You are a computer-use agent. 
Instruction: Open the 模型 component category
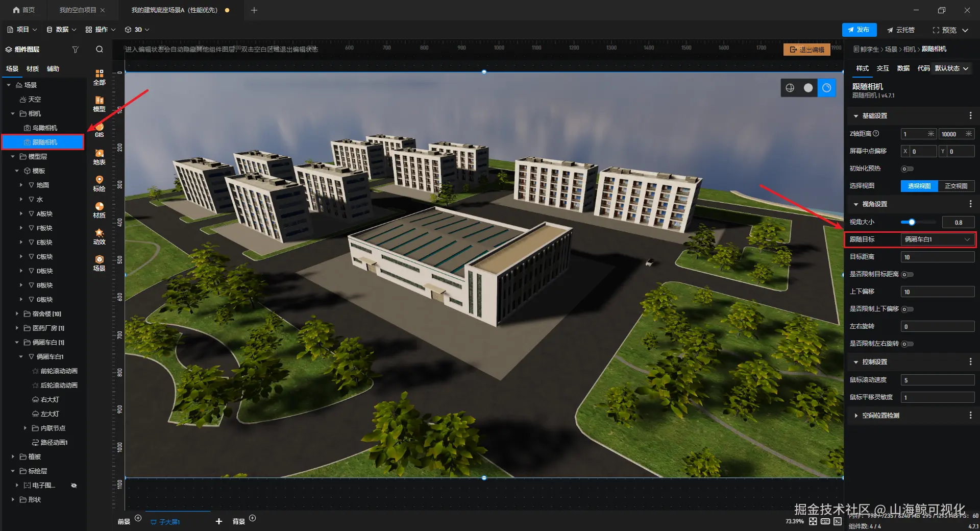[x=99, y=104]
